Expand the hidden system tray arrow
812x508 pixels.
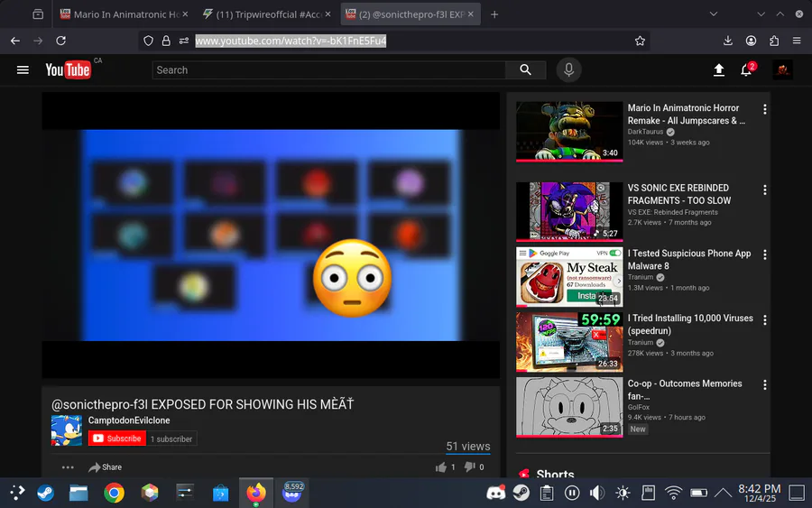[723, 493]
